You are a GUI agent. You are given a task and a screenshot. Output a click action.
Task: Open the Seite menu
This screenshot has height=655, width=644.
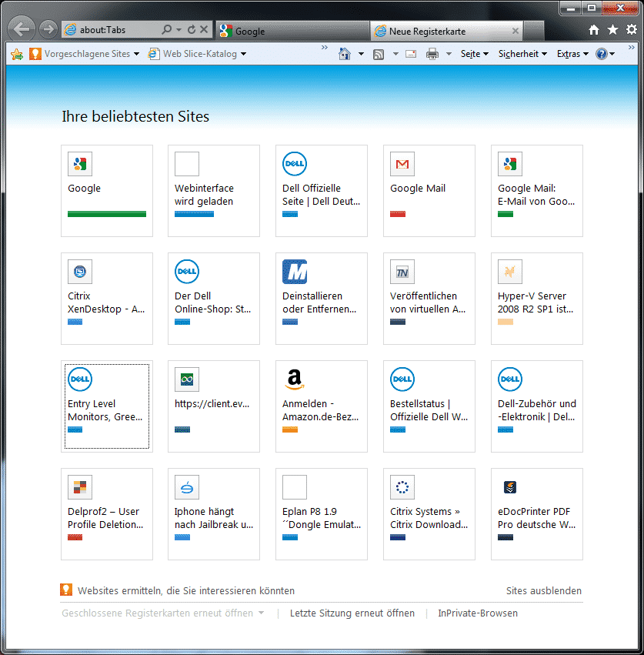coord(475,54)
